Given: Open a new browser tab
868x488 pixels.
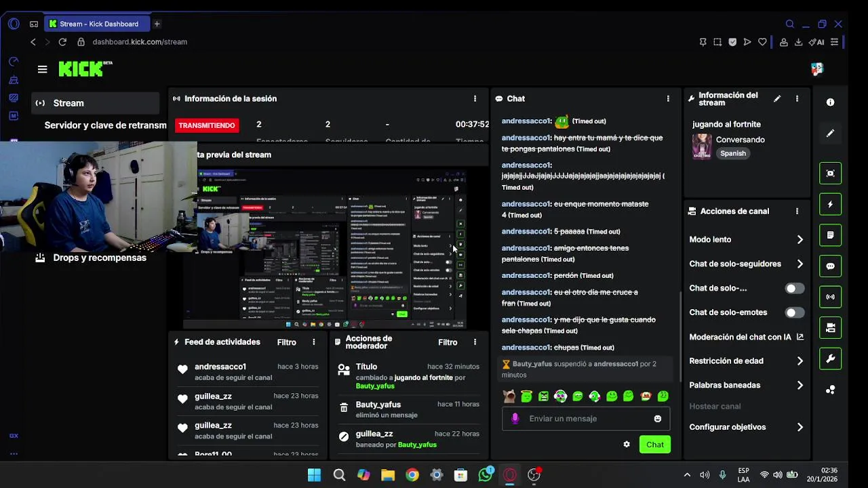Looking at the screenshot, I should tap(157, 24).
